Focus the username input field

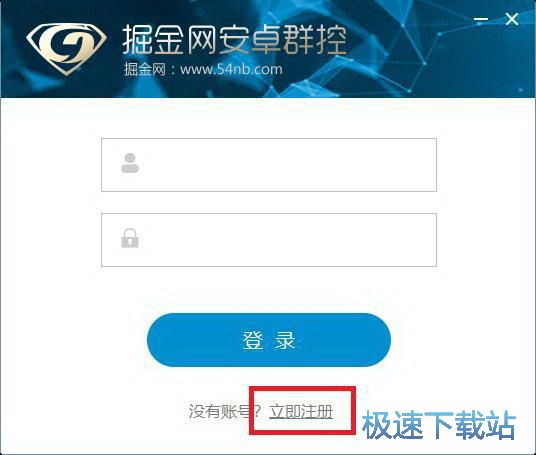(x=269, y=165)
